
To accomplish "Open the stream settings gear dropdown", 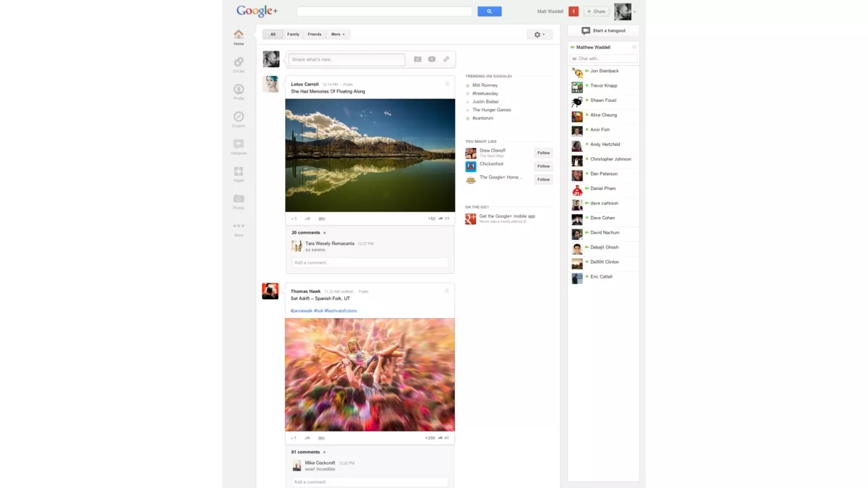I will click(x=538, y=34).
